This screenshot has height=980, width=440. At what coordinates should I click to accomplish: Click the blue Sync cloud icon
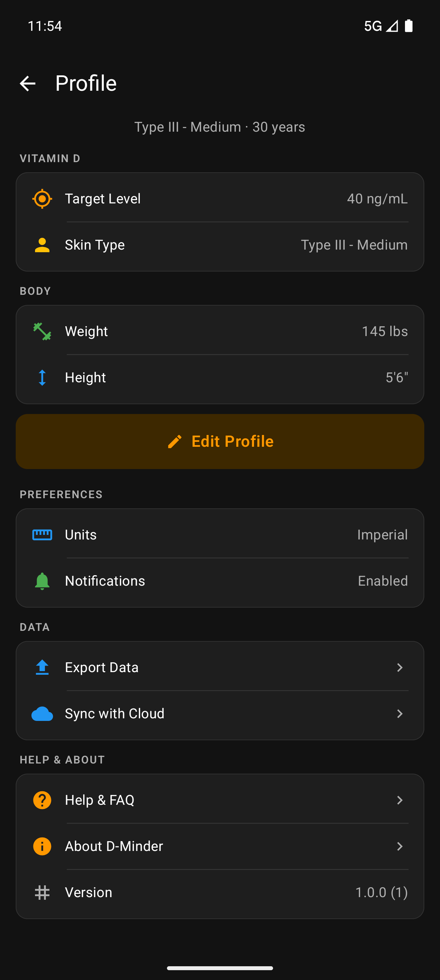point(42,714)
